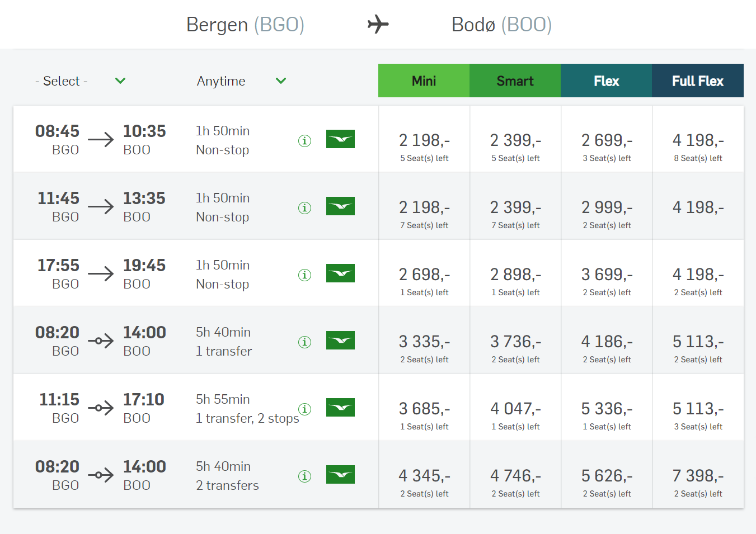Show info for the 17:55 departure

tap(304, 275)
